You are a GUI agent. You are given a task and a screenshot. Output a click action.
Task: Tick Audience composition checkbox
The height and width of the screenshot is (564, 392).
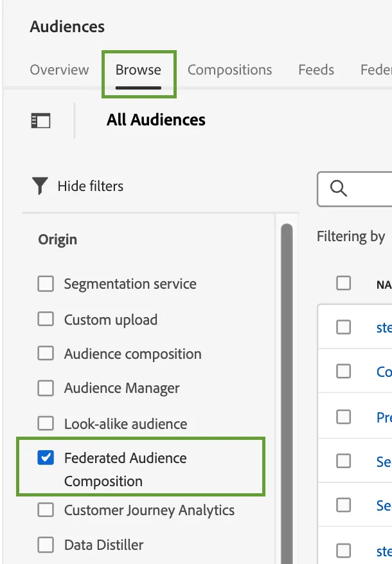(46, 354)
